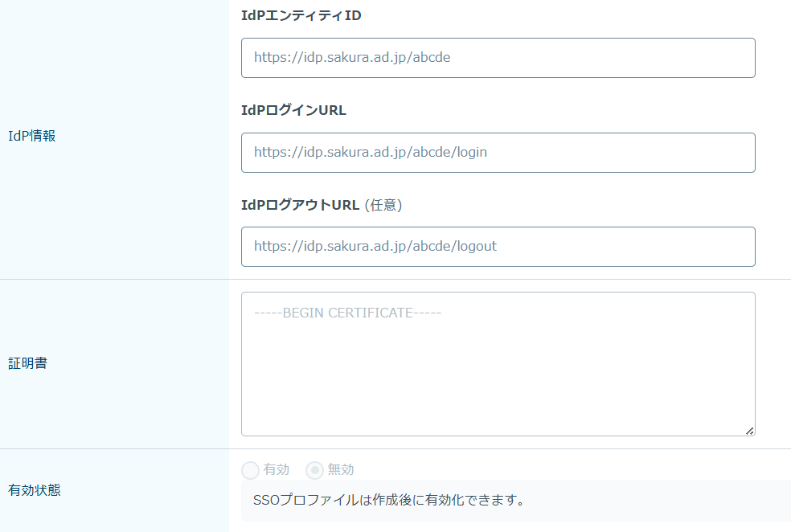Click the "有効状態" row label
791x532 pixels.
(x=34, y=490)
